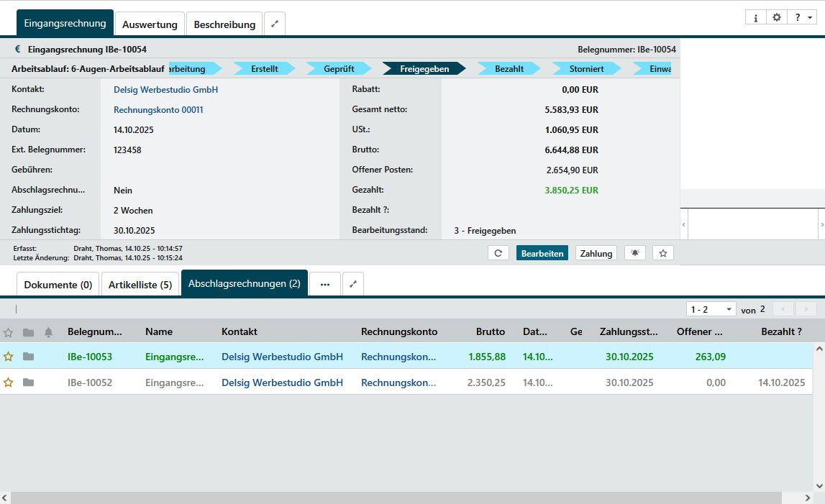The image size is (825, 504).
Task: Sort by the Brutto column header
Action: 490,332
